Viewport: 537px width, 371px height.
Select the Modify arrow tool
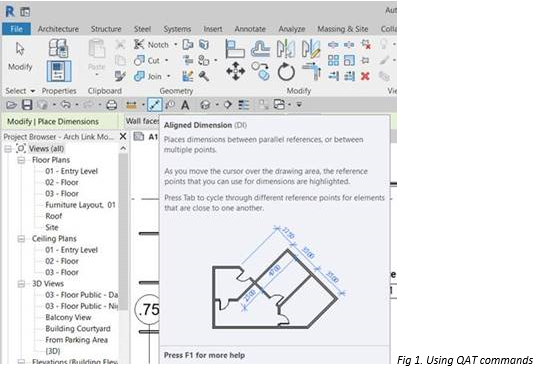click(x=20, y=56)
